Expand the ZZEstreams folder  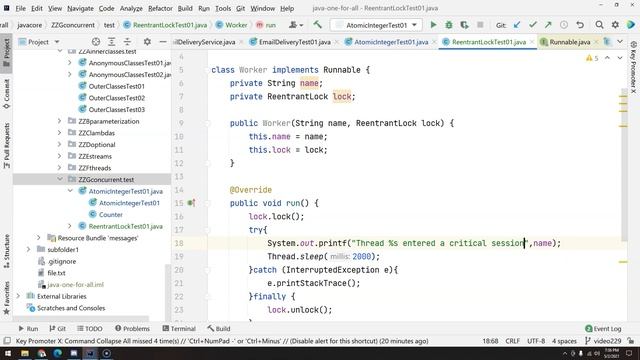60,156
